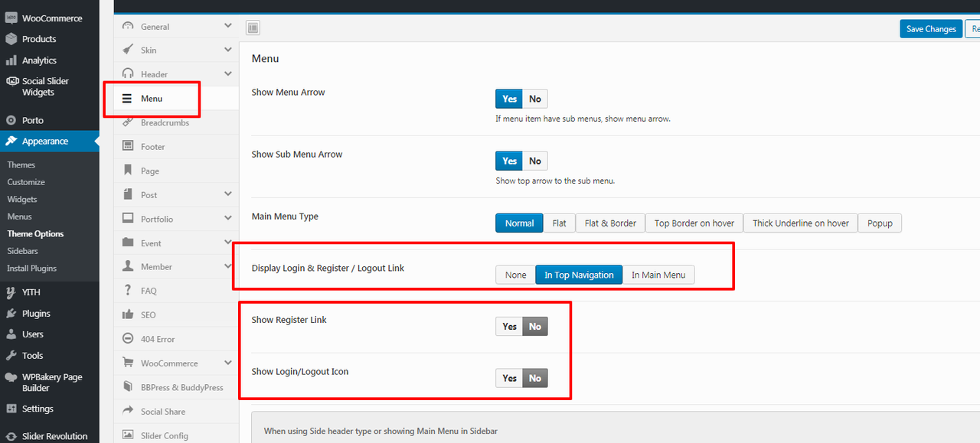Screen dimensions: 980x443
Task: Click the Settings sliders icon
Action: pos(11,409)
